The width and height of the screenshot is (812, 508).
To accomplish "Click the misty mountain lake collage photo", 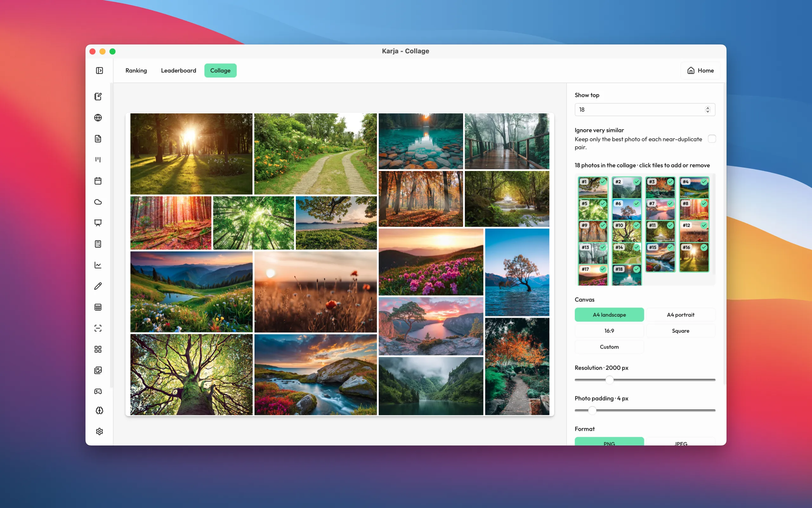I will click(431, 386).
